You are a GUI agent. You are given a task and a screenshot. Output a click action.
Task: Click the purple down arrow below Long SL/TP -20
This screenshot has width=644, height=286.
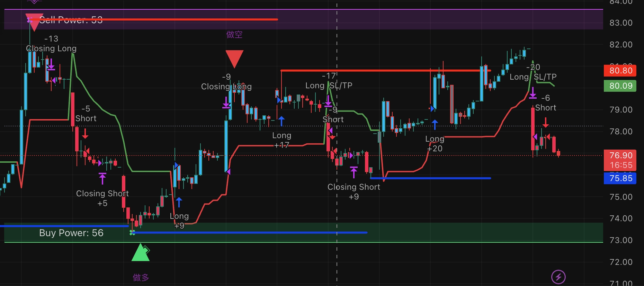533,93
